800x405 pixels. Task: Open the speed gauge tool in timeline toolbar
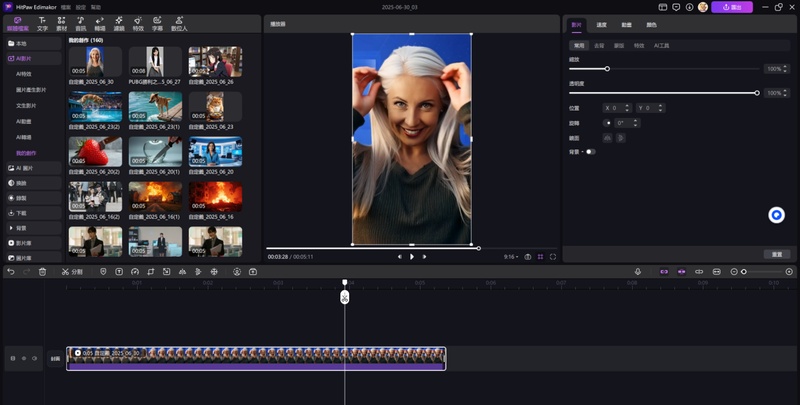coord(135,272)
